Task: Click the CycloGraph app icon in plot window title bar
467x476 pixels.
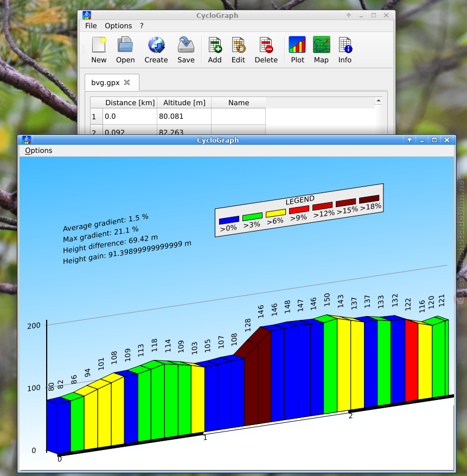Action: click(27, 140)
